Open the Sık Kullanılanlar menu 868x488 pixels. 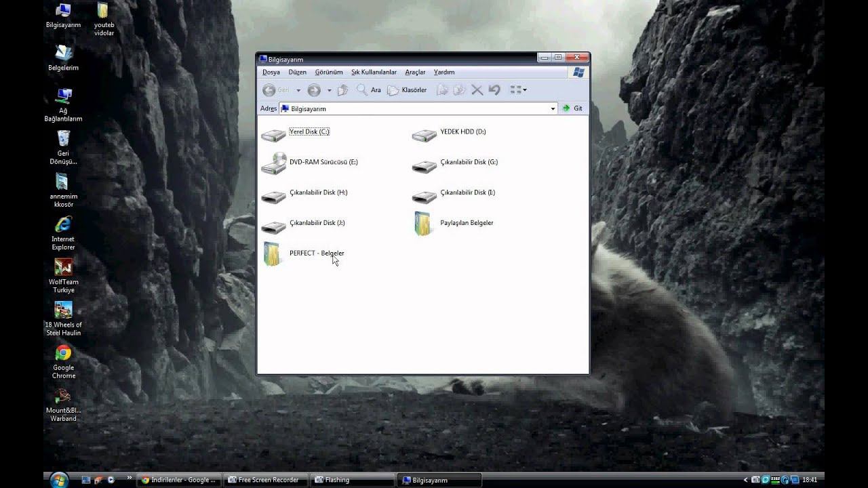[x=374, y=72]
